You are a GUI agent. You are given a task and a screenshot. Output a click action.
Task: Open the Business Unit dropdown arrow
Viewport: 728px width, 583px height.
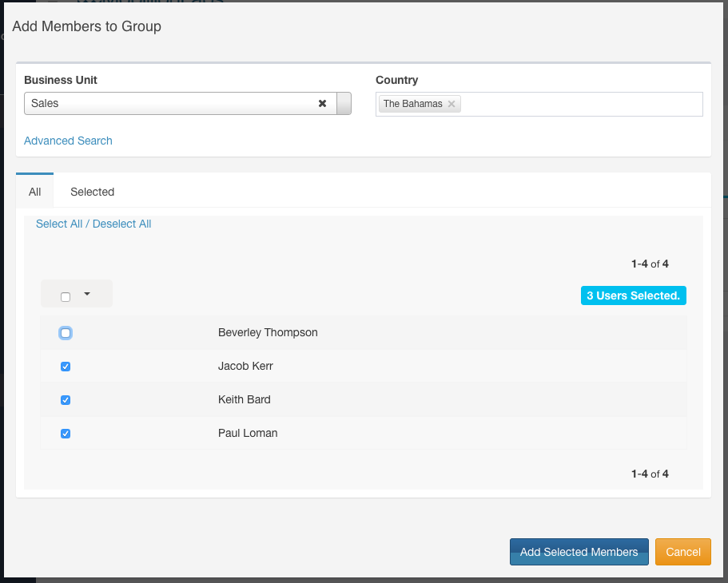pos(344,104)
